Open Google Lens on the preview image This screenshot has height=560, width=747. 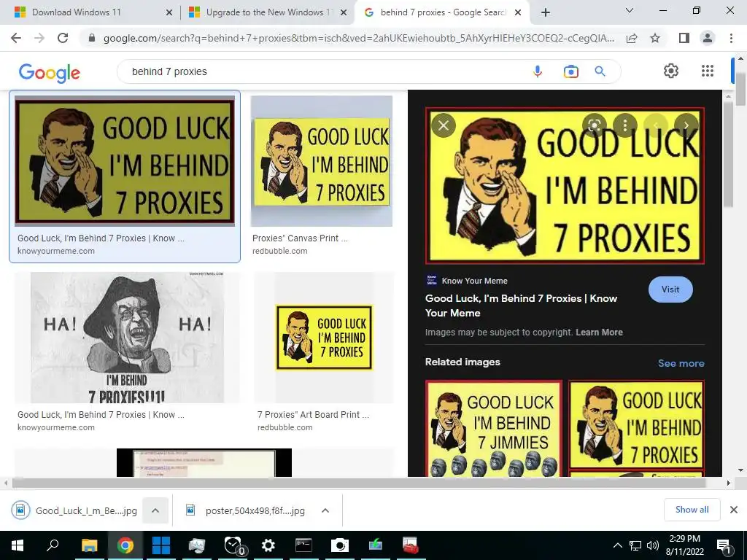[x=594, y=125]
